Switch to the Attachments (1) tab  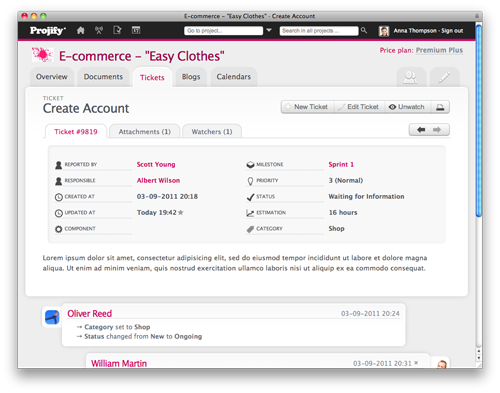[x=145, y=132]
